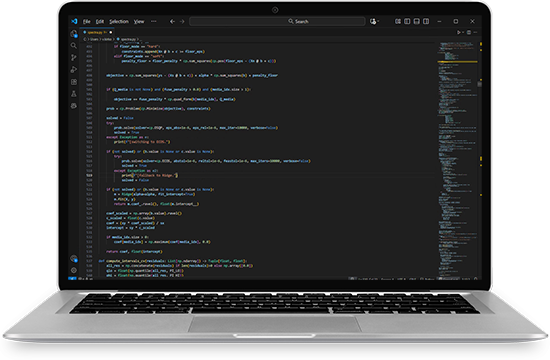
Task: Toggle the bottom panel
Action: (416, 21)
